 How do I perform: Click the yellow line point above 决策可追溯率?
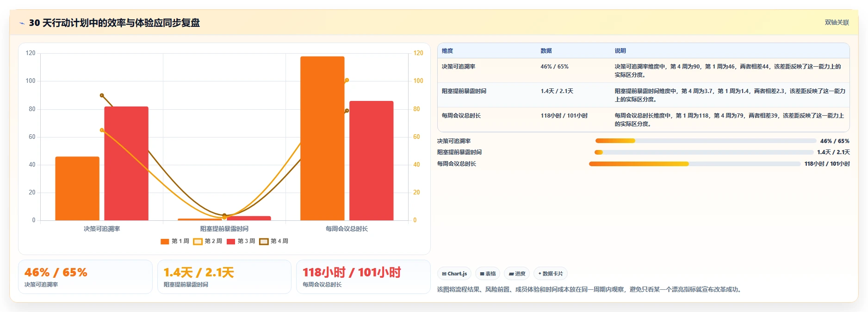(x=102, y=130)
